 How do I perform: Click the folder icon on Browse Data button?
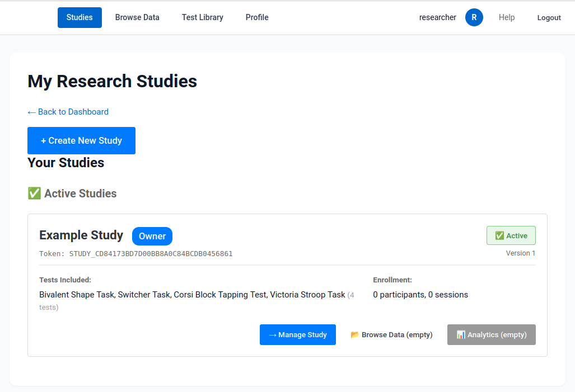click(354, 334)
